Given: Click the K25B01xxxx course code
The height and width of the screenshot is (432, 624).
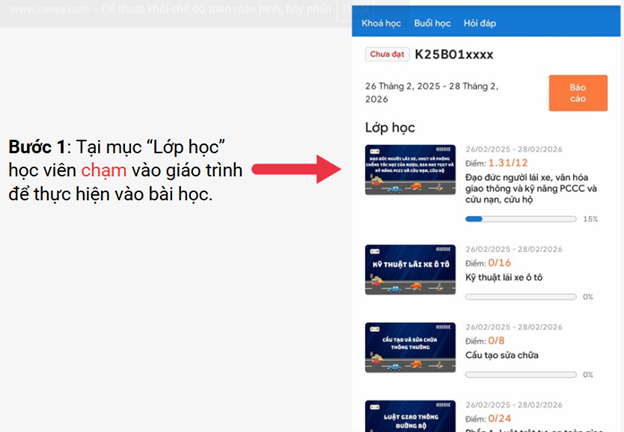Looking at the screenshot, I should [x=454, y=55].
